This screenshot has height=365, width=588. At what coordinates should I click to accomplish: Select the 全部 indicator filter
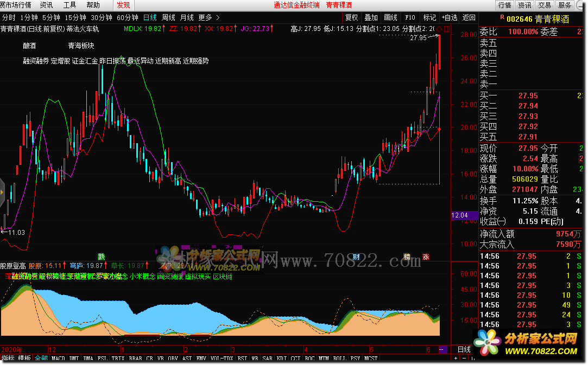tap(41, 358)
